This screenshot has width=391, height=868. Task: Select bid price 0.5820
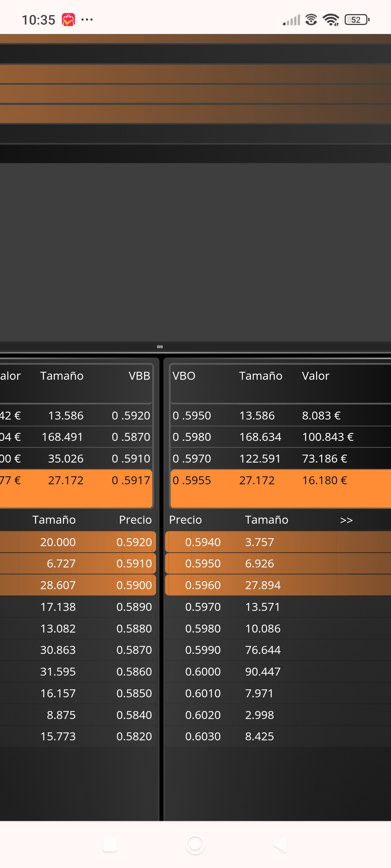134,736
